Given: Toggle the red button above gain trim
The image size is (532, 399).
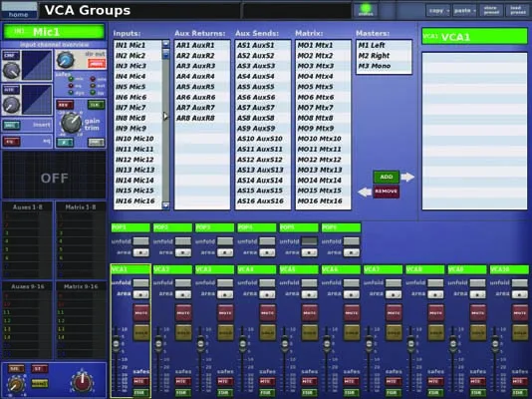Looking at the screenshot, I should point(65,105).
